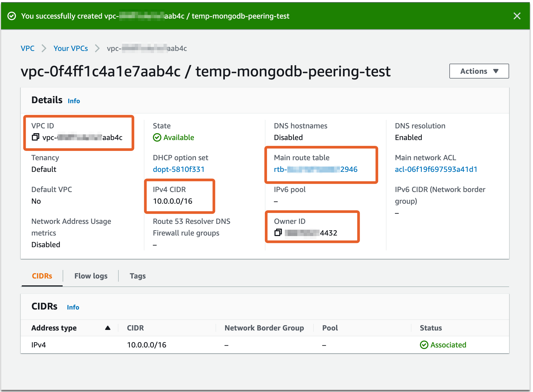
Task: Copy the VPC ID using the copy icon
Action: coord(36,137)
